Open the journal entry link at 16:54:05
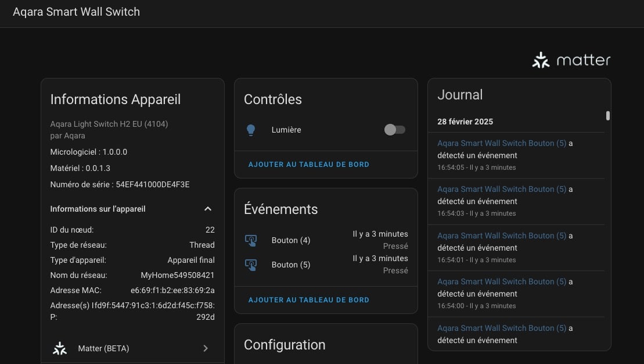644x364 pixels. coord(502,143)
